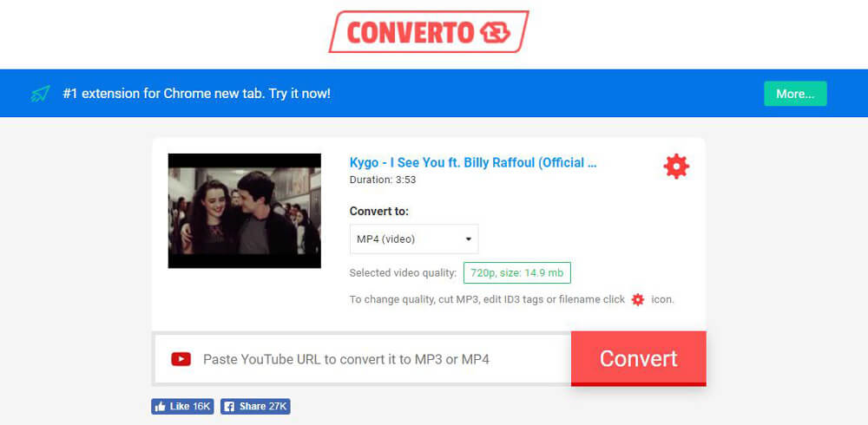Expand the format list via the dropdown caret
This screenshot has width=868, height=425.
click(x=469, y=239)
